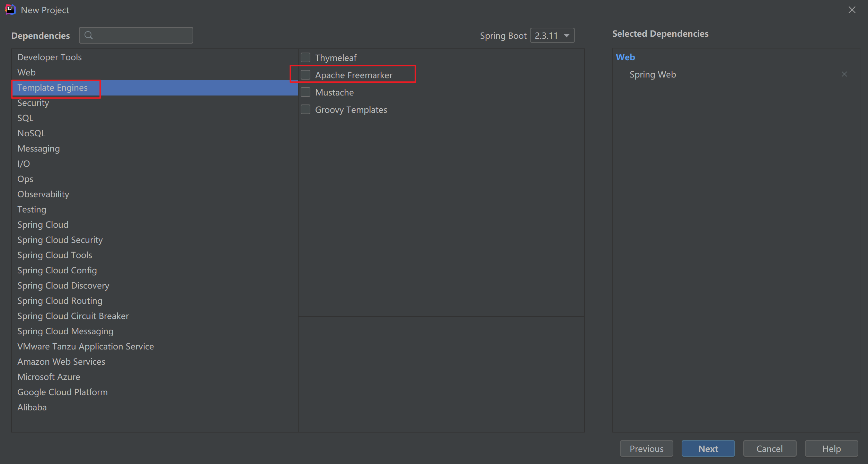The width and height of the screenshot is (868, 464).
Task: Check the Apache Freemarker dependency
Action: pos(305,75)
